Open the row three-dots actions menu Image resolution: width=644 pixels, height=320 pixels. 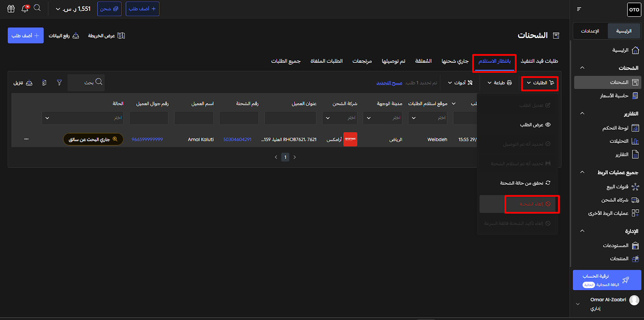point(26,139)
